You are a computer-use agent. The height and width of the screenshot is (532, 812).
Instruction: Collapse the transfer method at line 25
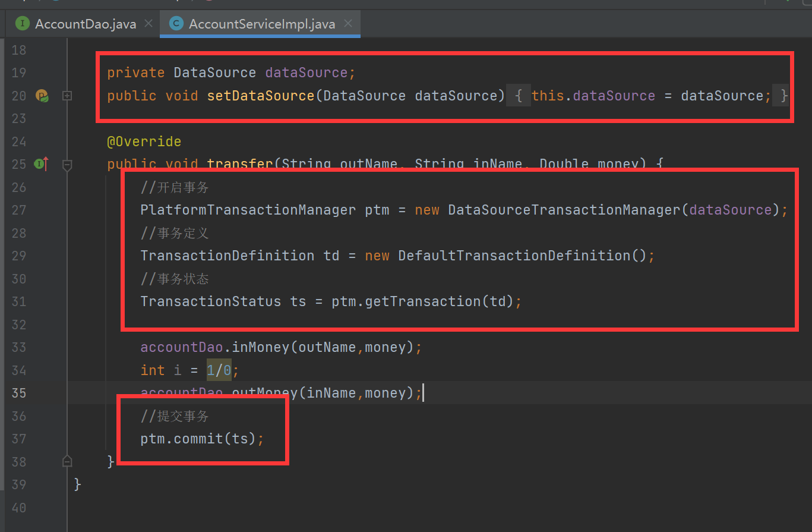(67, 165)
